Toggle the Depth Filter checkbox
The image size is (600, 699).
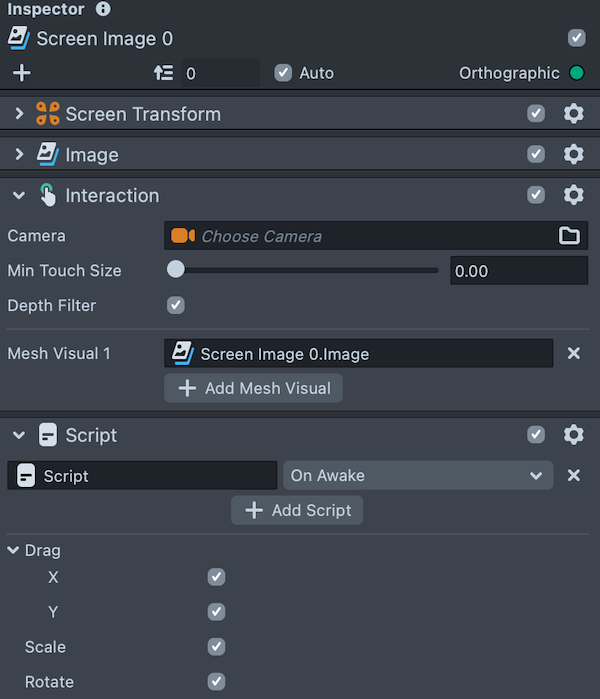(x=176, y=305)
